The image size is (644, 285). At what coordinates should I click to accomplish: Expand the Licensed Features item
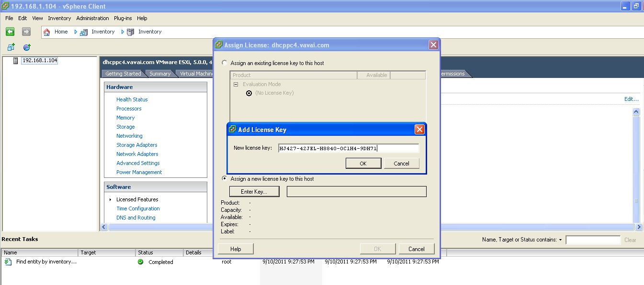(x=109, y=199)
